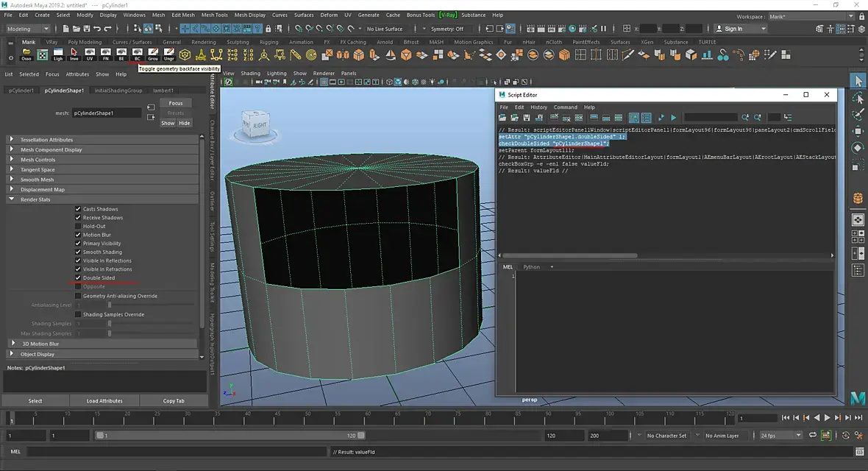868x471 pixels.
Task: Open the Modeling menu set dropdown
Action: [27, 29]
